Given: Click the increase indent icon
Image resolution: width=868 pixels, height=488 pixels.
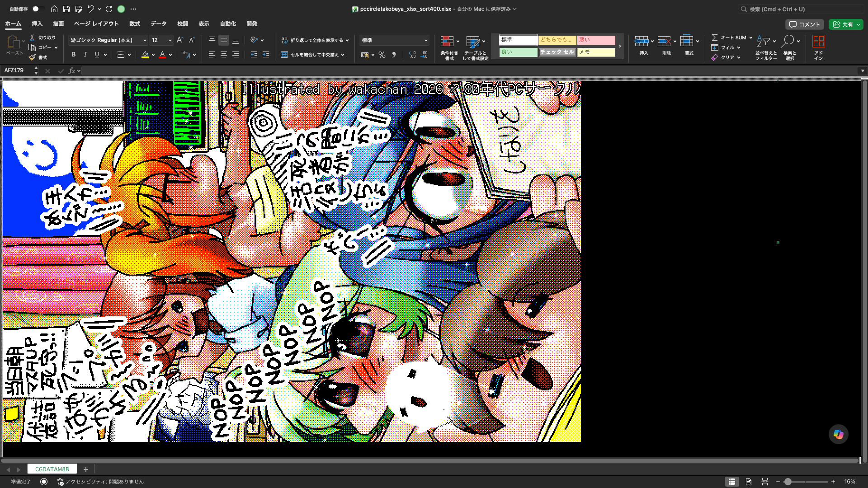Looking at the screenshot, I should (x=266, y=55).
